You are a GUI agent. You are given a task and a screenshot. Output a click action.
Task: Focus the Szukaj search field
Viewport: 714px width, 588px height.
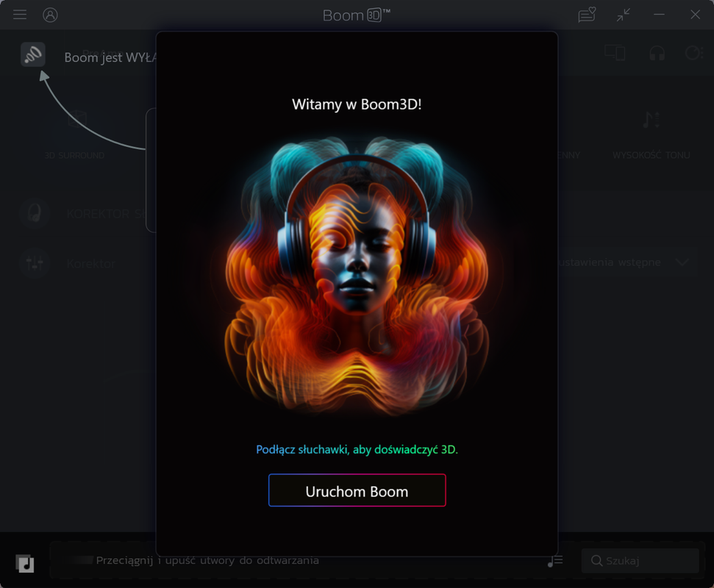tap(640, 561)
